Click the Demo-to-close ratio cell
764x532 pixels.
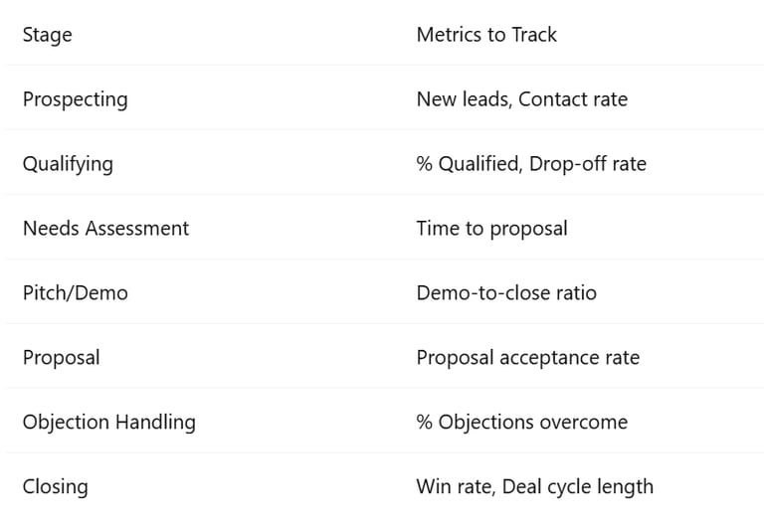pos(506,292)
